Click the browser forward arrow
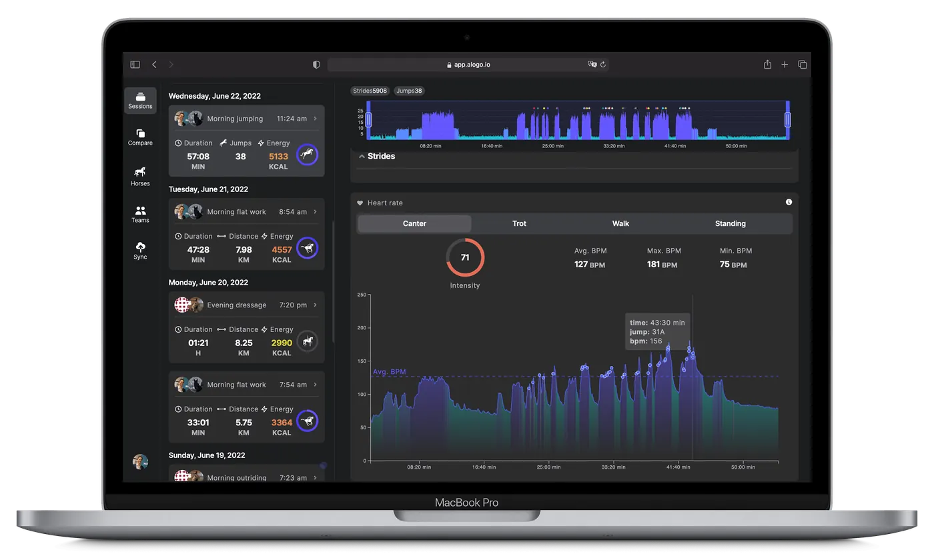Screen dimensions: 934x560 (x=171, y=65)
